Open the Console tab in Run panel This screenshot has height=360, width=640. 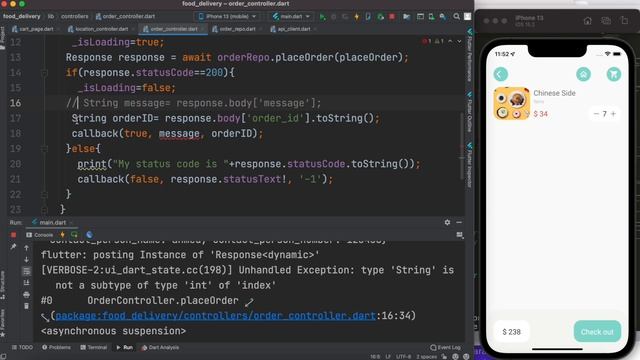(x=40, y=235)
